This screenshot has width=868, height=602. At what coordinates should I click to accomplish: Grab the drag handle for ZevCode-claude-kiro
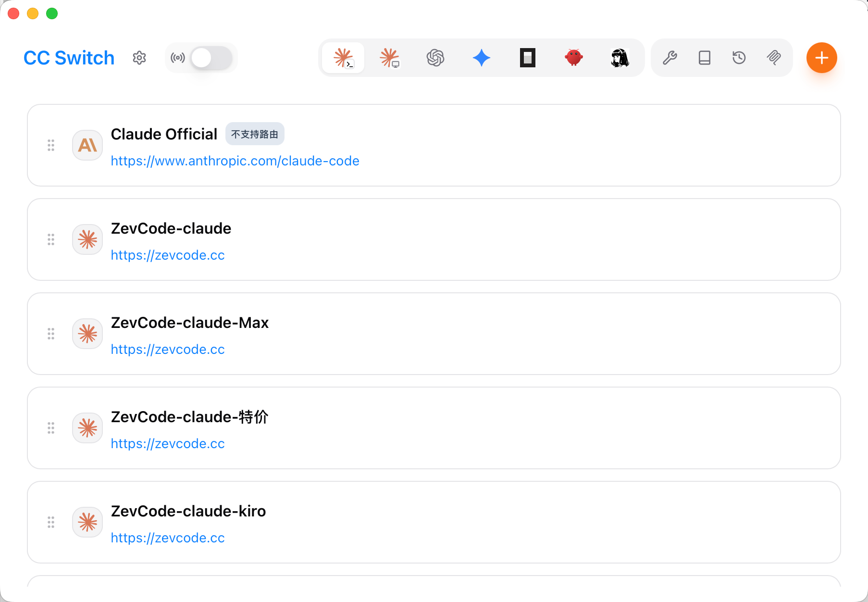[51, 522]
